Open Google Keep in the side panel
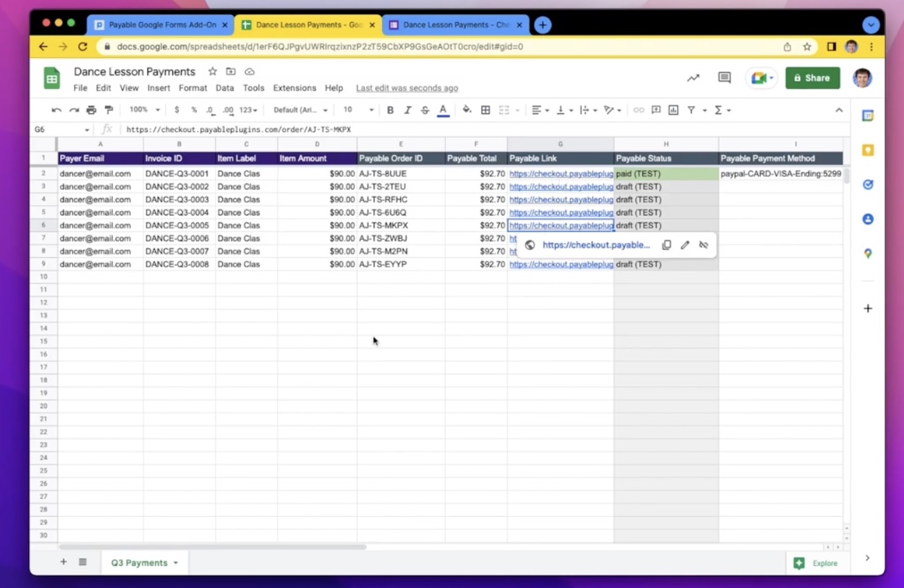The height and width of the screenshot is (588, 904). pyautogui.click(x=868, y=150)
